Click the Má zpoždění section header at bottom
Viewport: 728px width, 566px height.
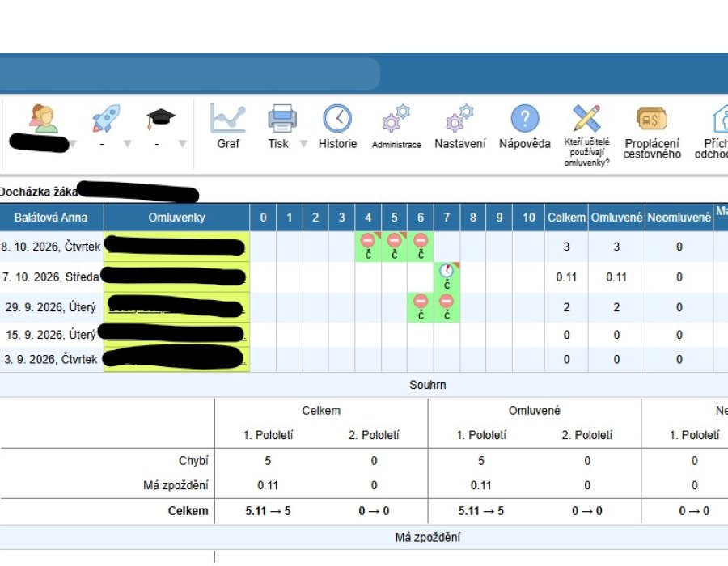(428, 537)
